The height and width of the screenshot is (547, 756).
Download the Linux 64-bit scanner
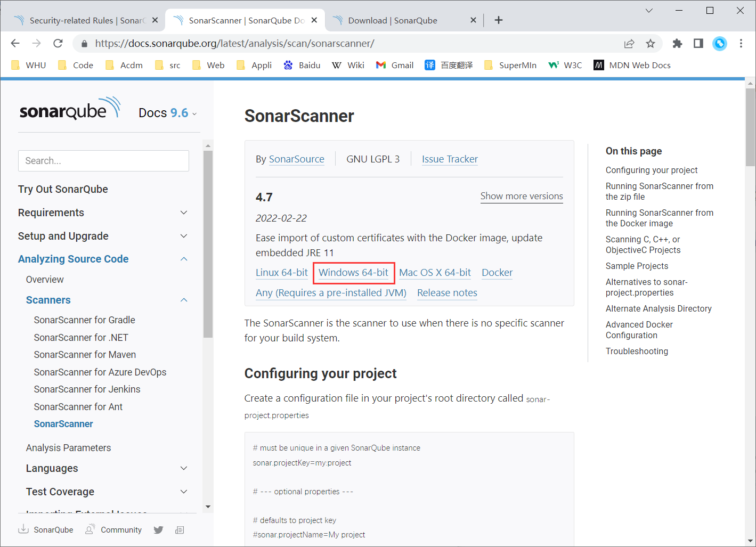tap(282, 272)
